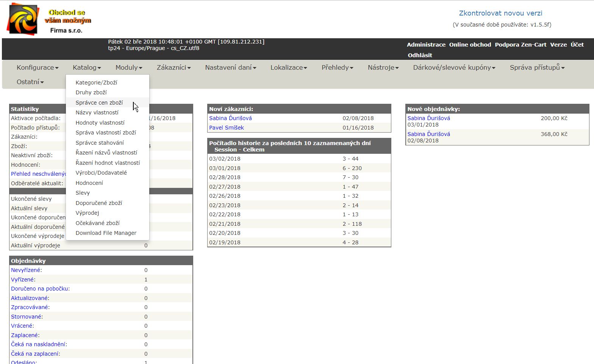Expand the Přehledy dropdown
This screenshot has height=364, width=594.
coord(337,67)
